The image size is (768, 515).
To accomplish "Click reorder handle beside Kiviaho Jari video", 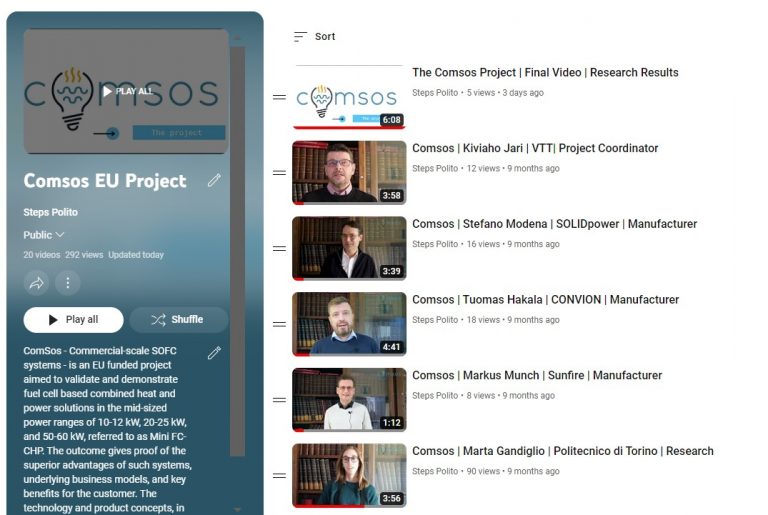I will point(279,172).
